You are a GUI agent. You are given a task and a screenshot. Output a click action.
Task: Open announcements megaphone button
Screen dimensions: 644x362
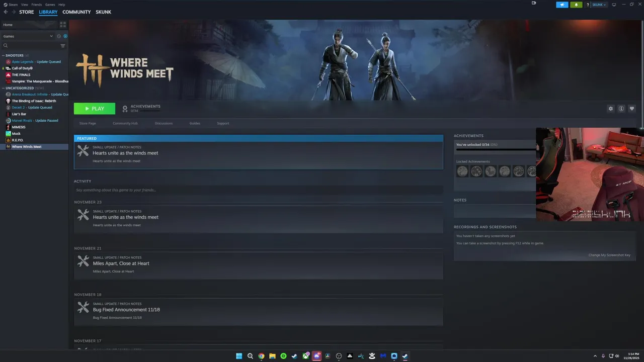(x=562, y=5)
